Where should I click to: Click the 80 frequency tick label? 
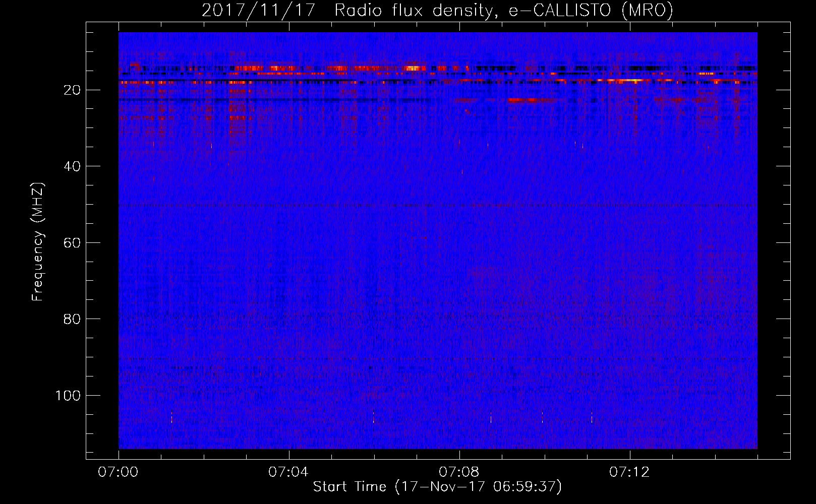pos(72,319)
